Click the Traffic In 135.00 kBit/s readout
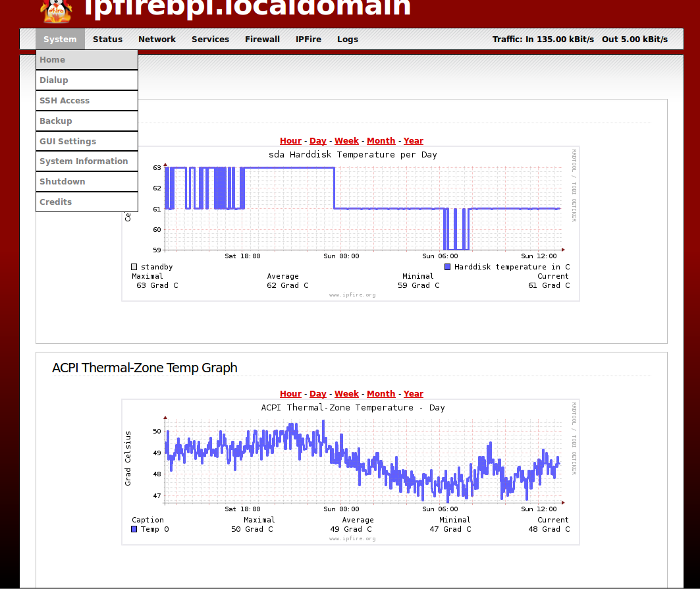 coord(543,40)
